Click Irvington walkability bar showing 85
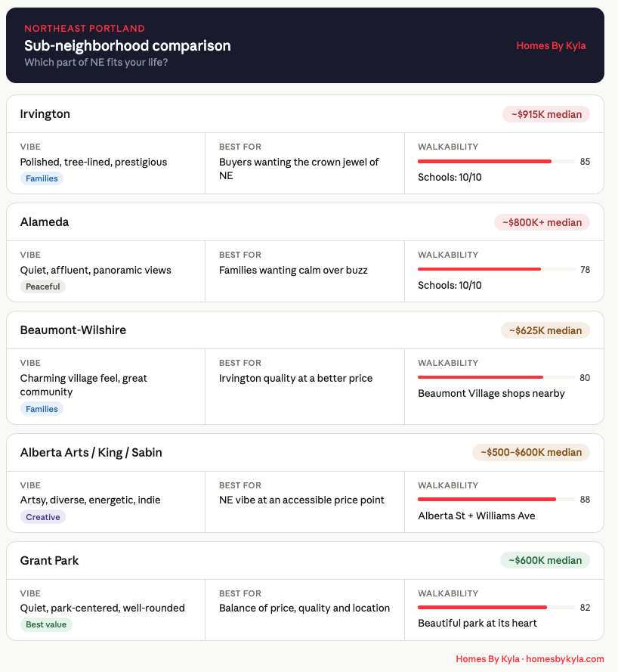Screen dimensions: 618x672 click(x=496, y=162)
